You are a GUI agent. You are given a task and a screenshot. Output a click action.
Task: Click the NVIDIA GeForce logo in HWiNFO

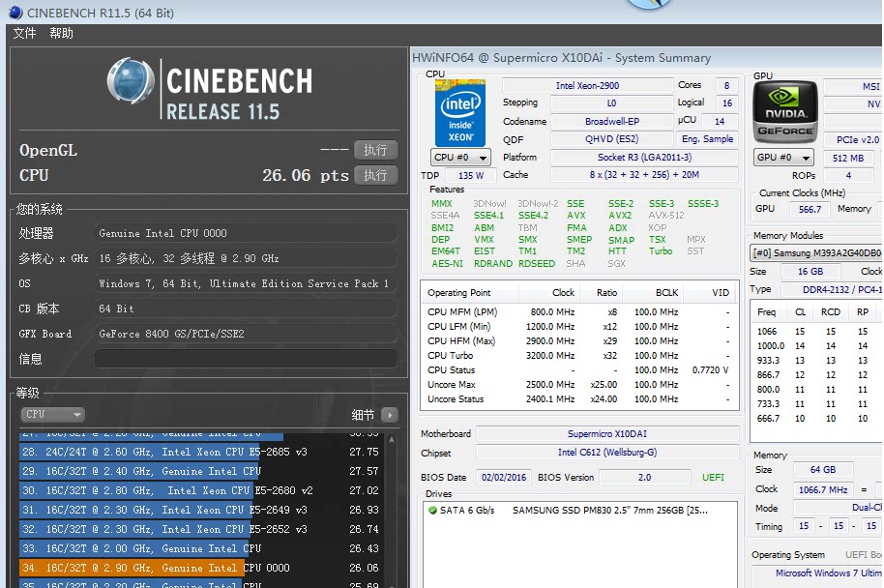click(785, 112)
